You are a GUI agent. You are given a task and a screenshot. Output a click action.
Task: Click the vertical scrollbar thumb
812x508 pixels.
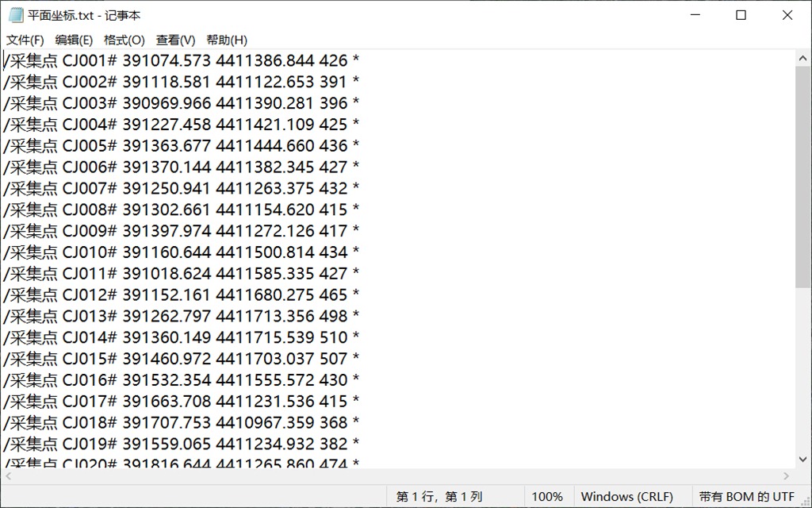coord(802,176)
